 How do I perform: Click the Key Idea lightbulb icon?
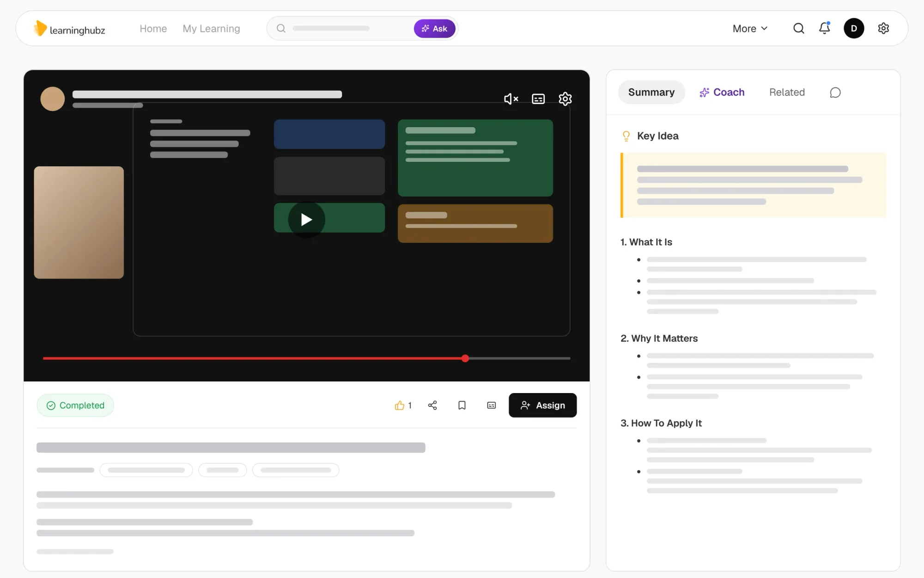click(x=626, y=136)
